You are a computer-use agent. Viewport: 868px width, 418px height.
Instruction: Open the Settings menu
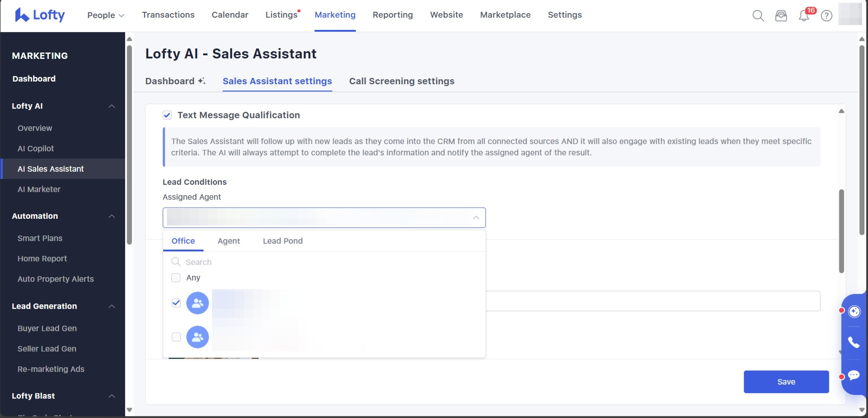(565, 15)
